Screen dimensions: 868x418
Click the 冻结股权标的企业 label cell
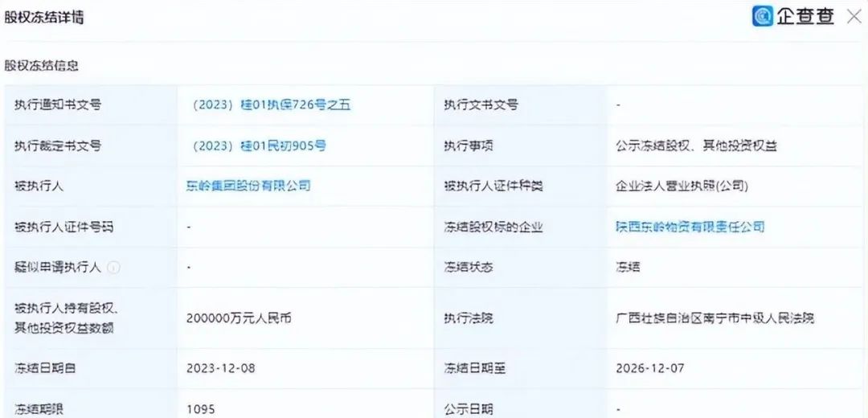(x=520, y=227)
